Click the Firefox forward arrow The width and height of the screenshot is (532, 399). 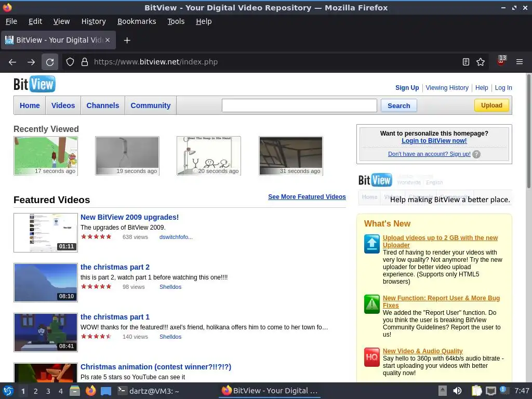31,62
